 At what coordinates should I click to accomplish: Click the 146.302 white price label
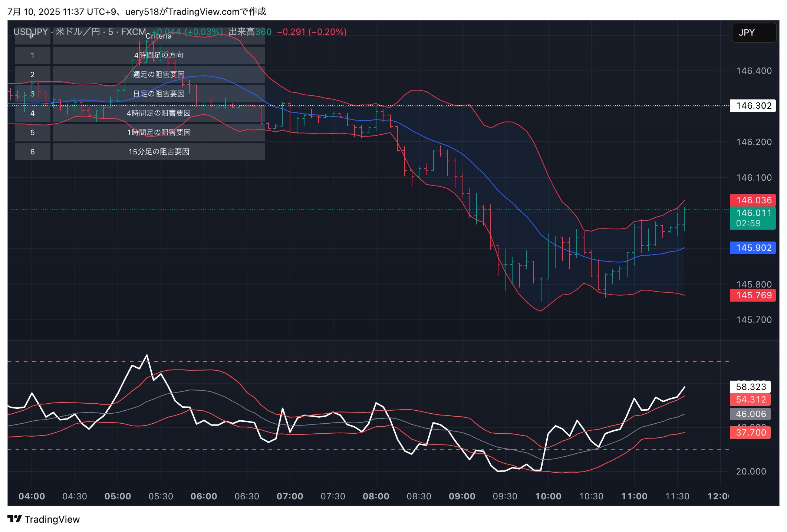(x=753, y=106)
